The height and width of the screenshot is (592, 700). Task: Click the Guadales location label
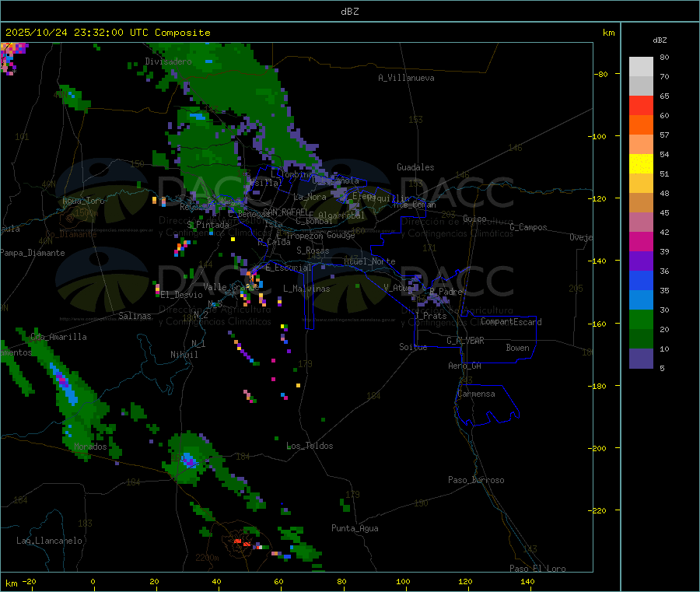click(x=415, y=167)
